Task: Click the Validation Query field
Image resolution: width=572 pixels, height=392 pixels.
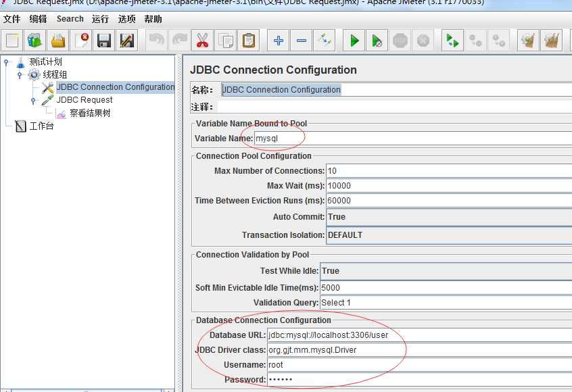Action: point(446,303)
